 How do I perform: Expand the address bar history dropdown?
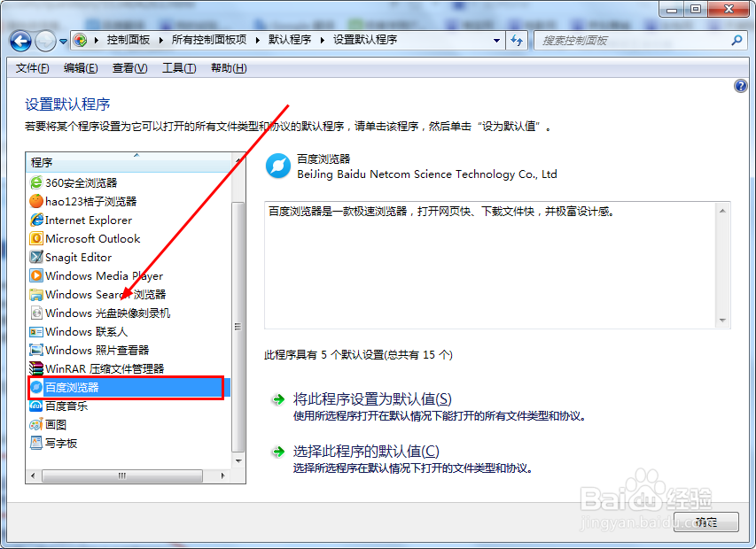(496, 41)
